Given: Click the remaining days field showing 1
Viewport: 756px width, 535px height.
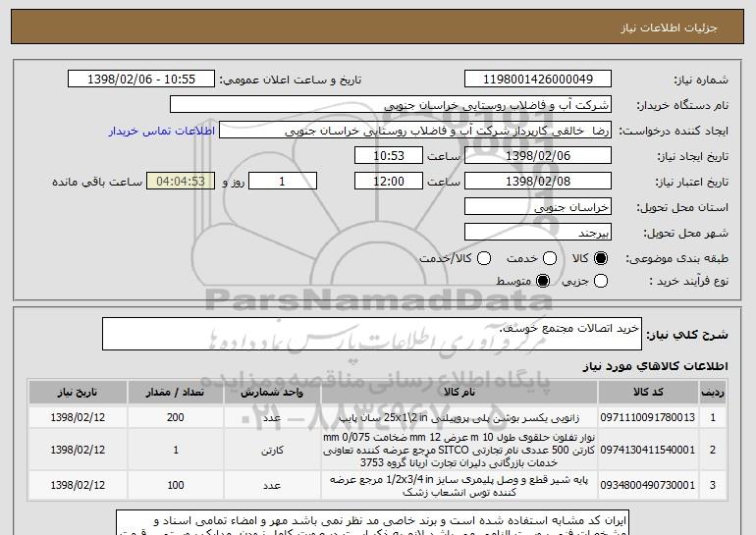Looking at the screenshot, I should 283,182.
